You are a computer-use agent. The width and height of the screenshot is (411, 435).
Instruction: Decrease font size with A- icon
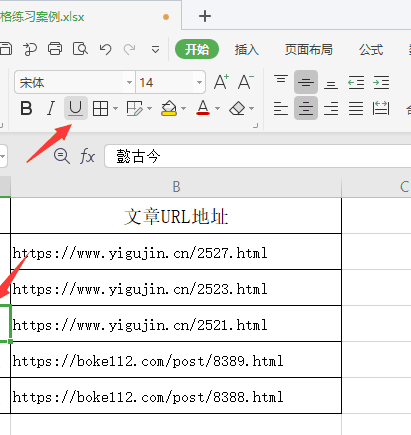click(x=246, y=82)
